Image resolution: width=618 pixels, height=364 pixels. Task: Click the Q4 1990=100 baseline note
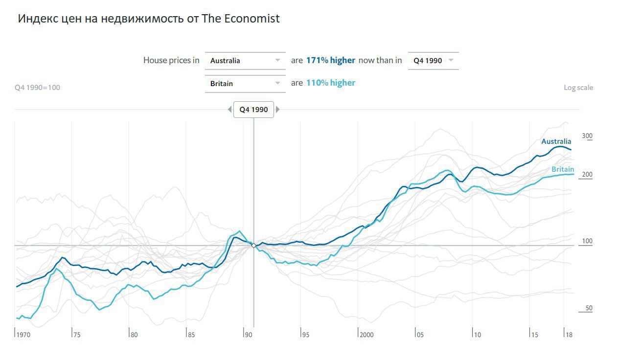click(x=38, y=88)
